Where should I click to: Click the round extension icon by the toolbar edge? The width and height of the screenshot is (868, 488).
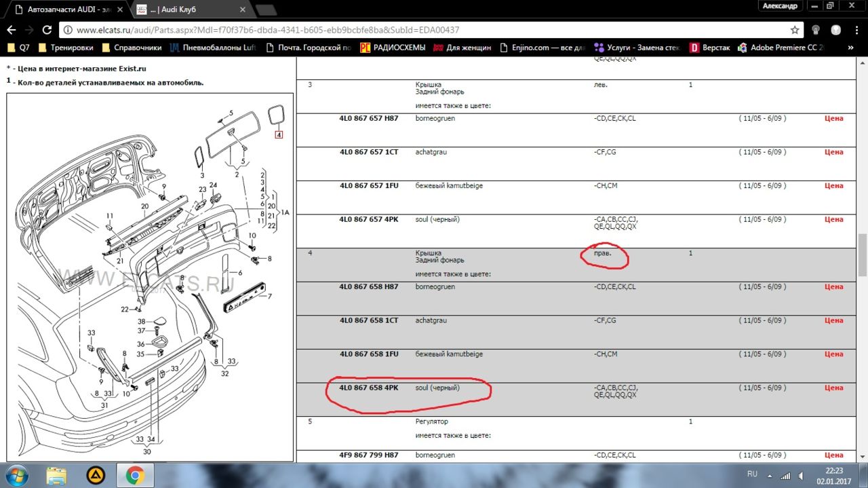tap(836, 30)
